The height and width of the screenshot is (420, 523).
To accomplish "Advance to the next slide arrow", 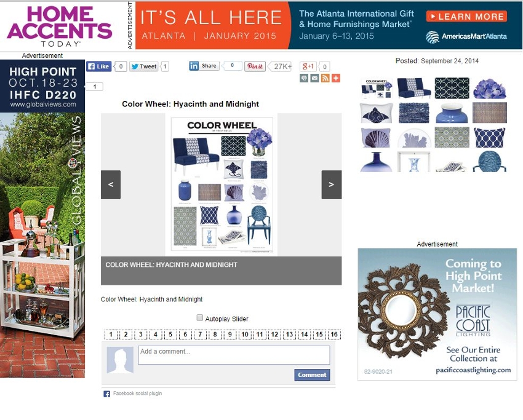I will (332, 184).
